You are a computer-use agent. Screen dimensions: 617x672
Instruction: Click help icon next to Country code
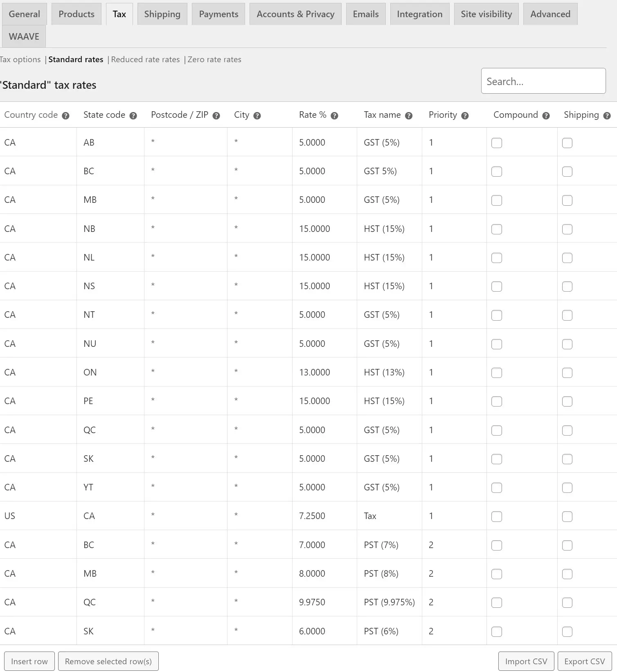tap(65, 116)
